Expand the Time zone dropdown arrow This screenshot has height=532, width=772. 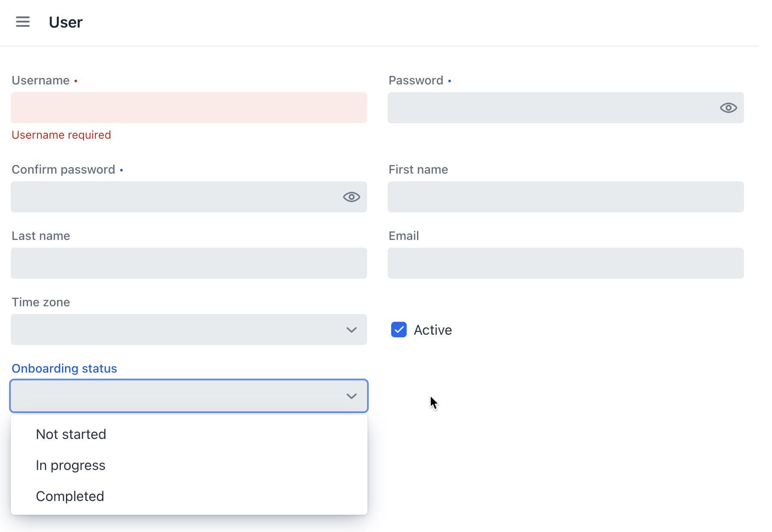pos(351,330)
